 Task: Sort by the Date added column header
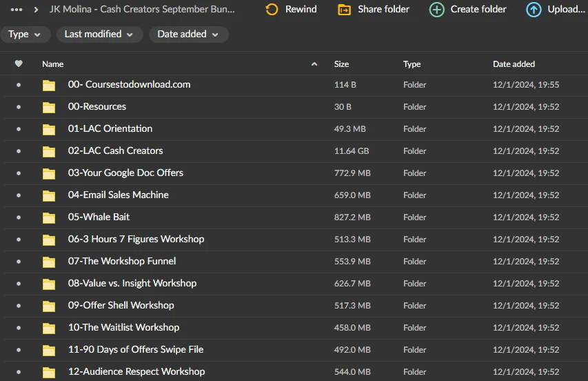[514, 64]
